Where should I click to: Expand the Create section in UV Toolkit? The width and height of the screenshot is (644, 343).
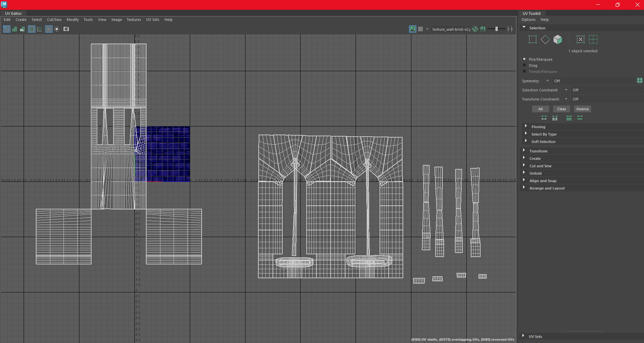[582, 159]
